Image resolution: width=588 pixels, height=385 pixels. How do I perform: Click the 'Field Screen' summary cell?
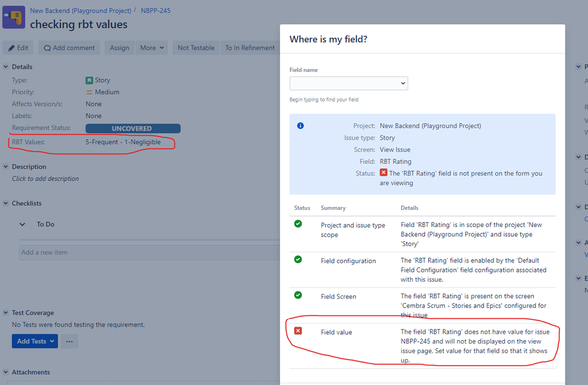[339, 297]
